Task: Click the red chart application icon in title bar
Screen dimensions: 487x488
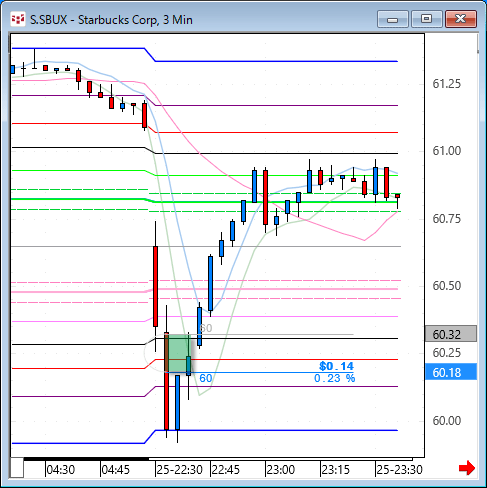Action: (18, 19)
